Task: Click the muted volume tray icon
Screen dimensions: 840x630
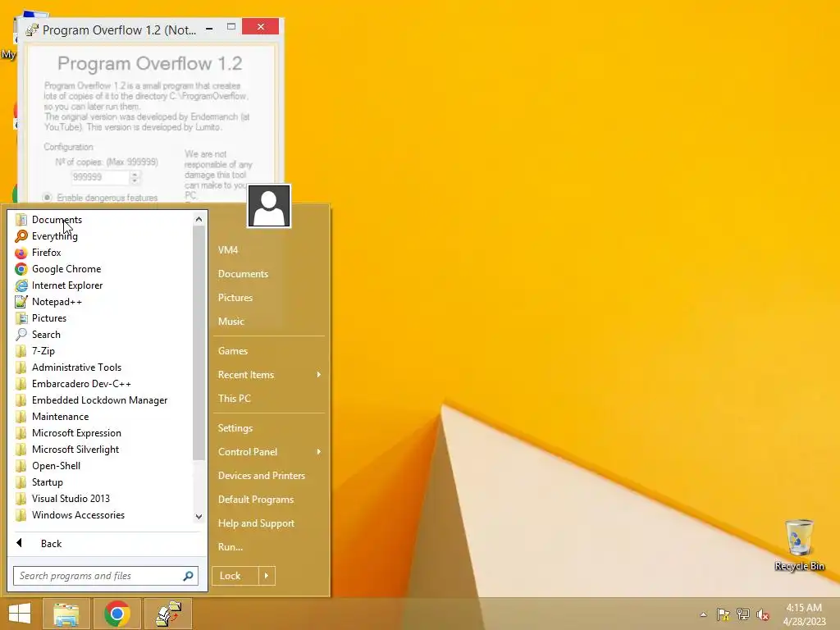Action: (763, 614)
